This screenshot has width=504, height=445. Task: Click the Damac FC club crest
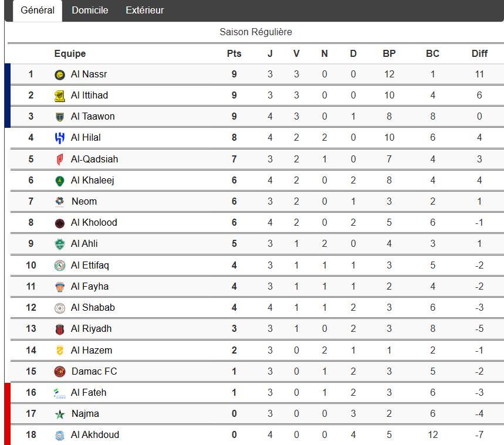pyautogui.click(x=59, y=372)
